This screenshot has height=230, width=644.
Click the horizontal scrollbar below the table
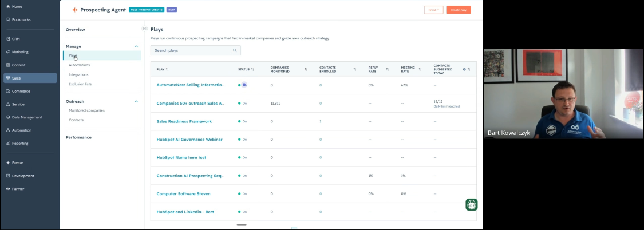coord(242,225)
